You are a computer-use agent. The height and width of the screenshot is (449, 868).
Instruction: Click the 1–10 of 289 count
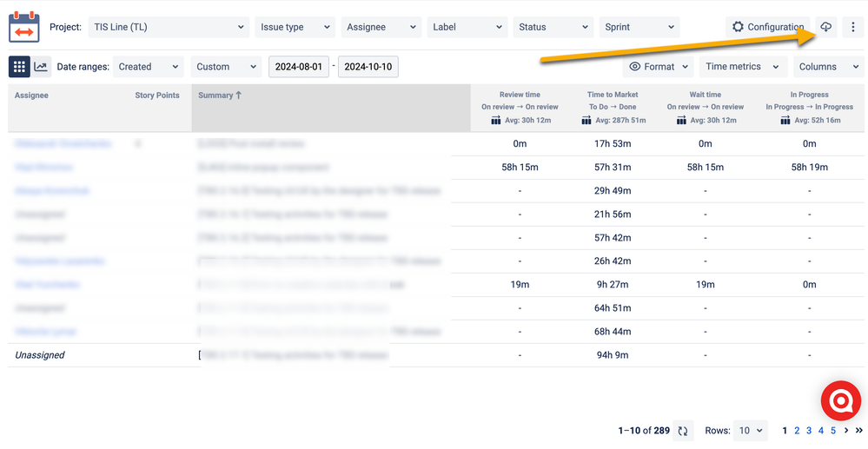644,430
